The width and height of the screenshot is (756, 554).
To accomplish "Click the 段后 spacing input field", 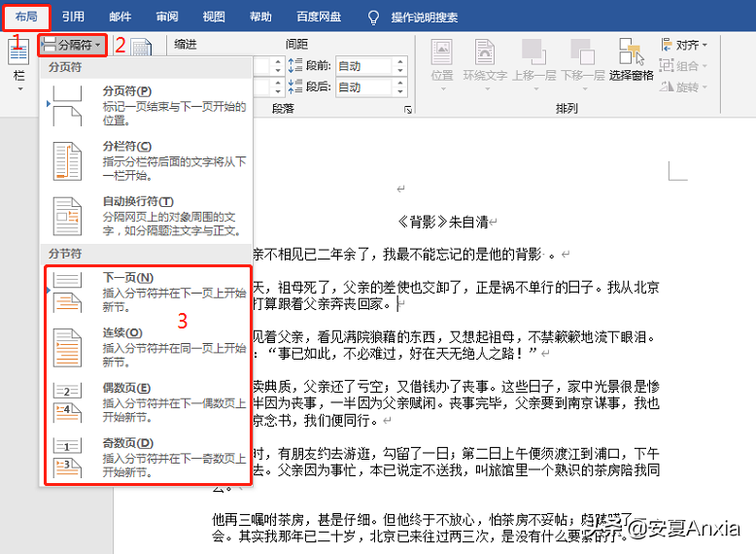I will [364, 87].
